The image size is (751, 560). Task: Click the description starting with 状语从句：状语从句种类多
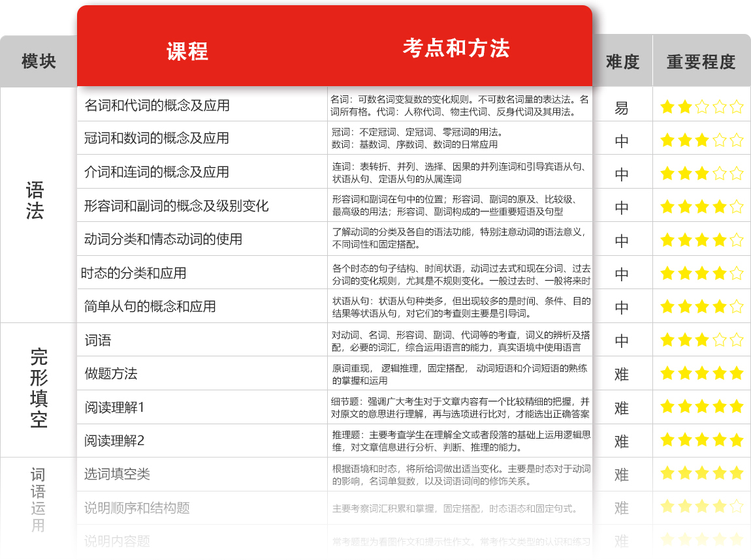point(461,307)
